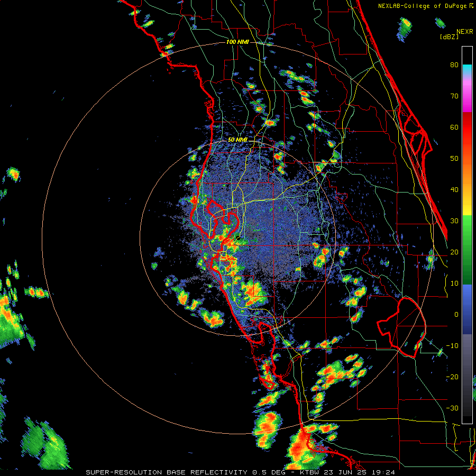Click the 70 value on dBZ scale
Screen dimensions: 476x476
pyautogui.click(x=454, y=96)
